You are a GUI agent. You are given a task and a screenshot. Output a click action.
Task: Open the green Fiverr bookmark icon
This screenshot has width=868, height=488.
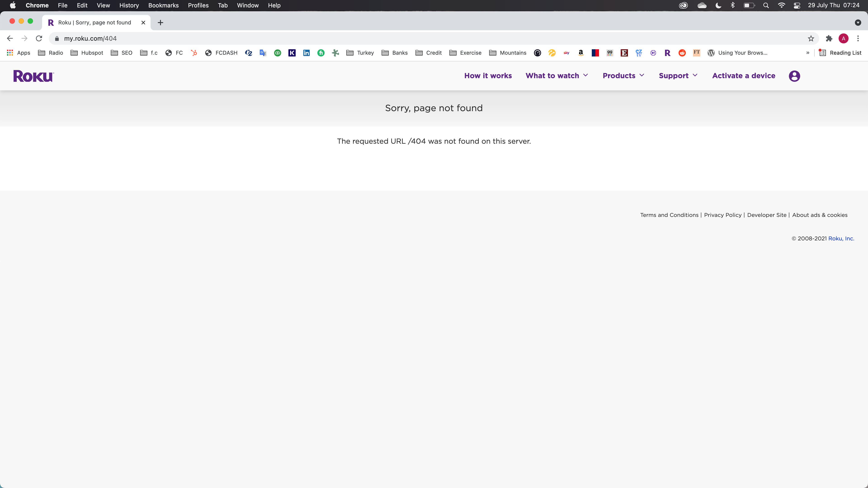click(x=321, y=53)
